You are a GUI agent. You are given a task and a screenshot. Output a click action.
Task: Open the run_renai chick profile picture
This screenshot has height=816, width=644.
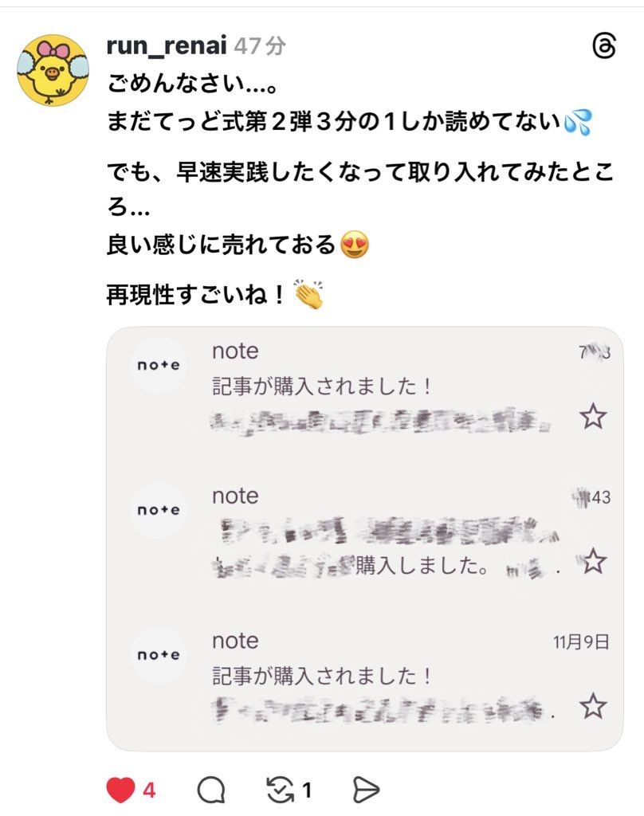tap(53, 70)
